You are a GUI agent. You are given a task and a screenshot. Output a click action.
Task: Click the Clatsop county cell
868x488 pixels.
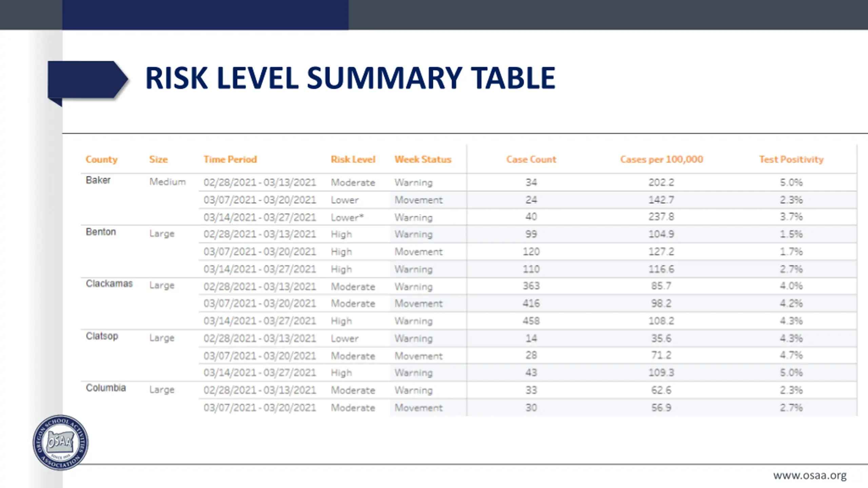(102, 336)
